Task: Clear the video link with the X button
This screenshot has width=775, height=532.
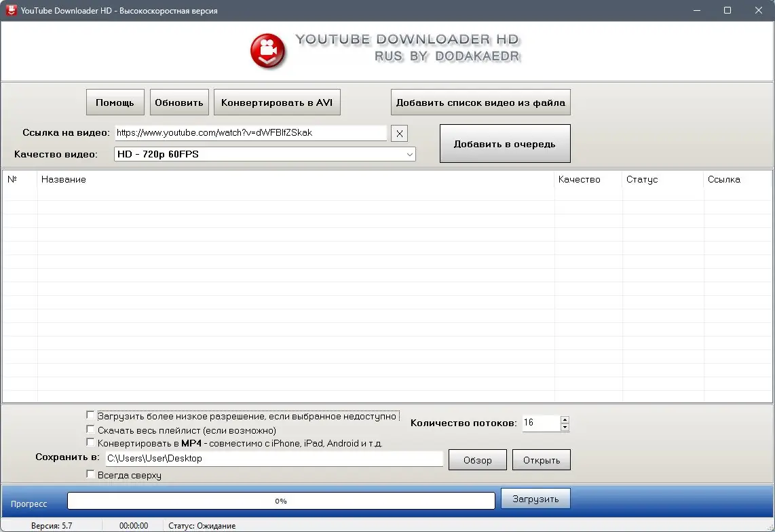Action: coord(399,134)
